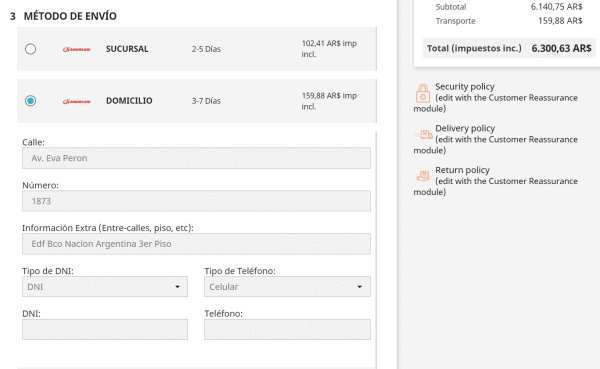
Task: Focus the Calle input field
Action: click(x=196, y=158)
